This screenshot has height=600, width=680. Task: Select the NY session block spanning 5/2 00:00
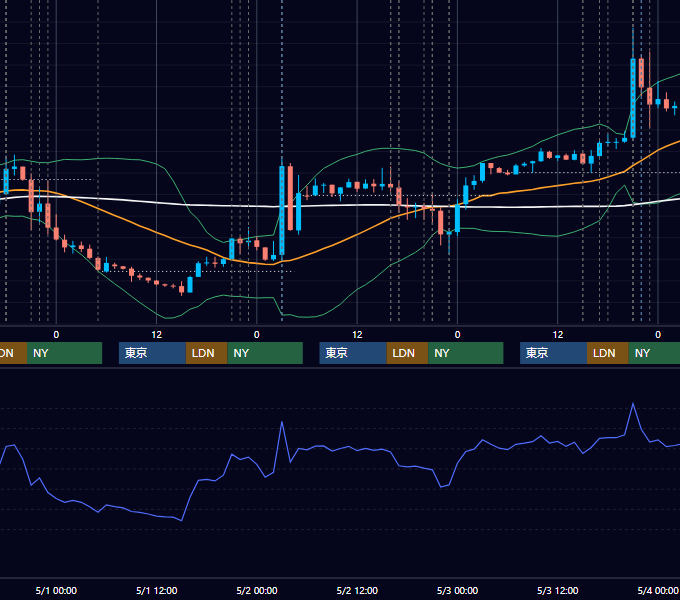tap(265, 353)
